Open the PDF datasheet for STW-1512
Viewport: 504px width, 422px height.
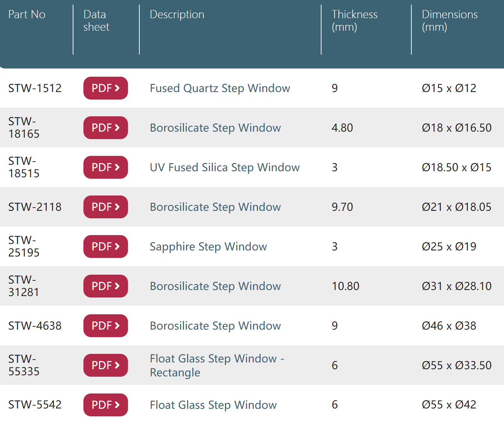coord(106,88)
